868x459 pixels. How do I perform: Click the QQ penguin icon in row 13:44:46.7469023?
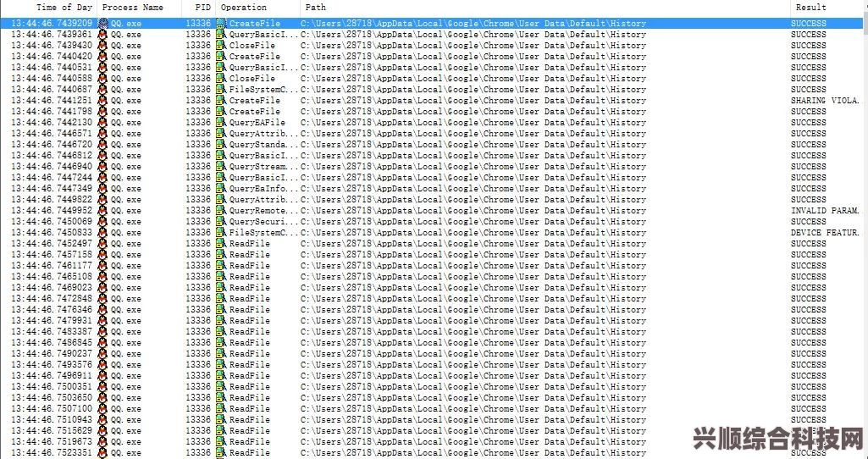(x=102, y=287)
